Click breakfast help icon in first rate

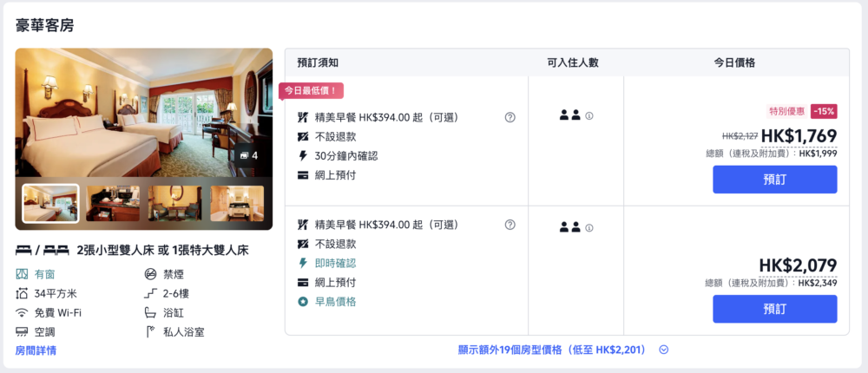point(510,117)
